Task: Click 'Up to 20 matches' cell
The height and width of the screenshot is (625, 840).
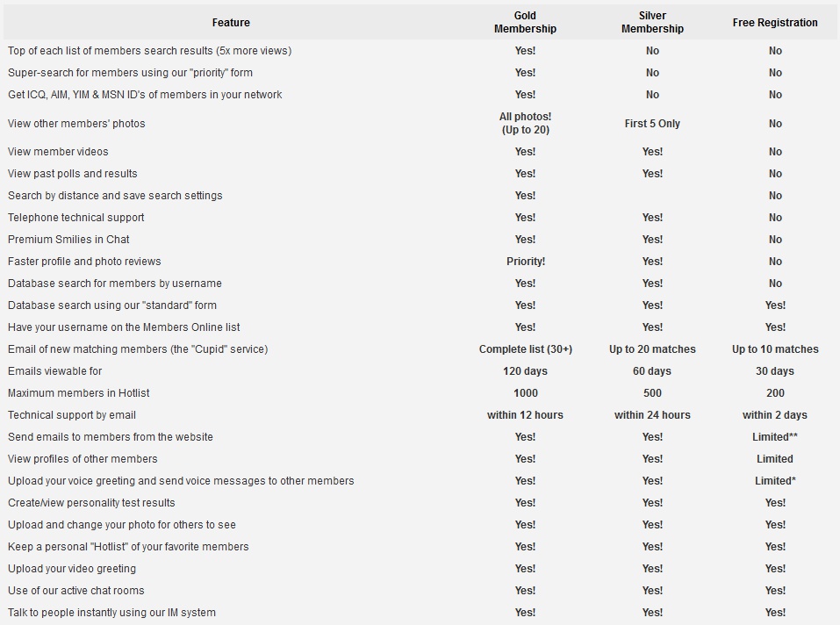Action: [x=652, y=349]
